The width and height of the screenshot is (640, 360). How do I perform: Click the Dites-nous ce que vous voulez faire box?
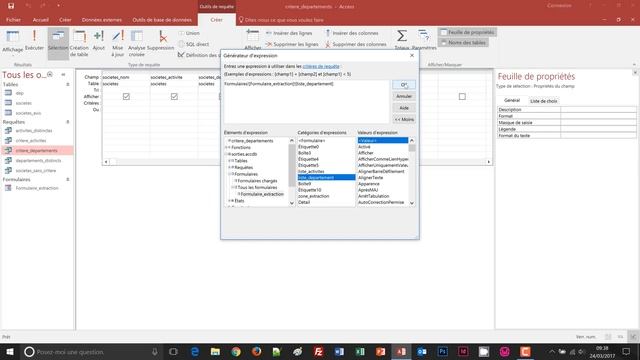click(281, 20)
